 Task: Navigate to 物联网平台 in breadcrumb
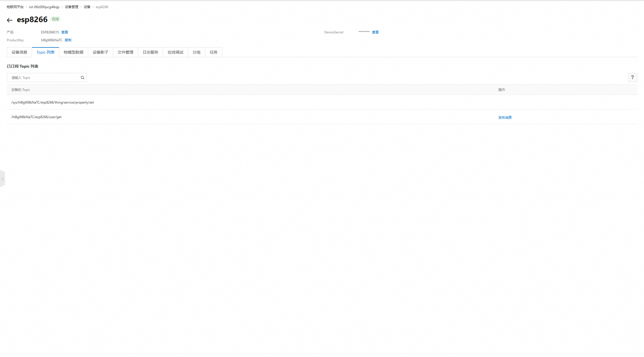point(15,7)
